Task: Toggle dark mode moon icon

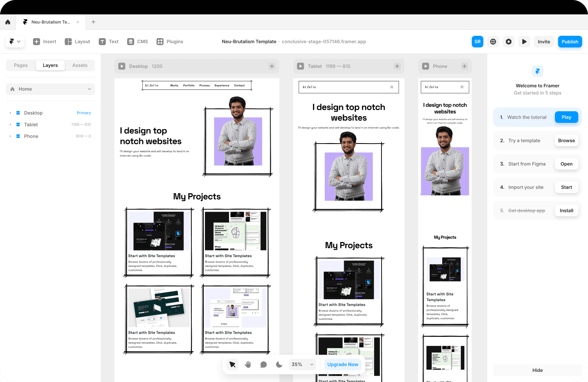Action: click(279, 364)
